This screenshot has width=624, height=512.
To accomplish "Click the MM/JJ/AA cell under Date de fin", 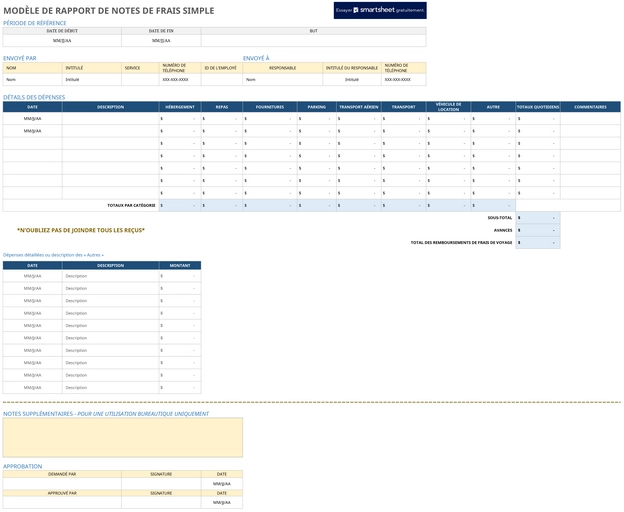I will click(x=161, y=41).
